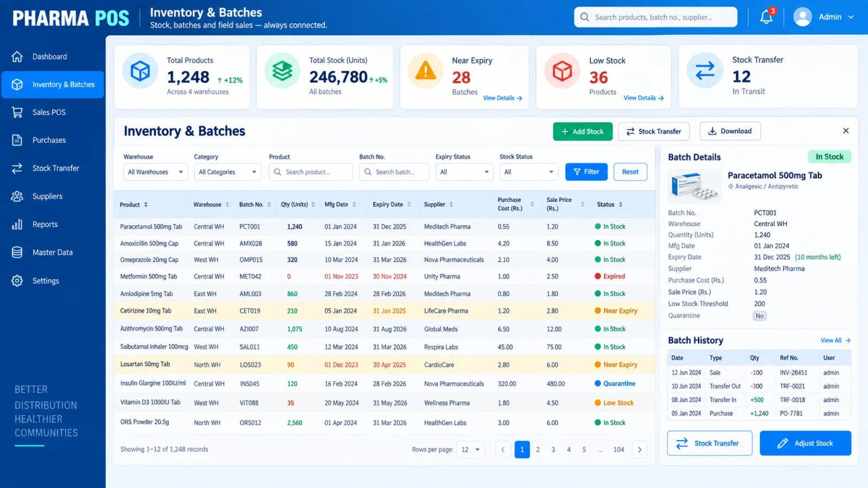Go to next page arrow
The image size is (868, 488).
tap(640, 450)
